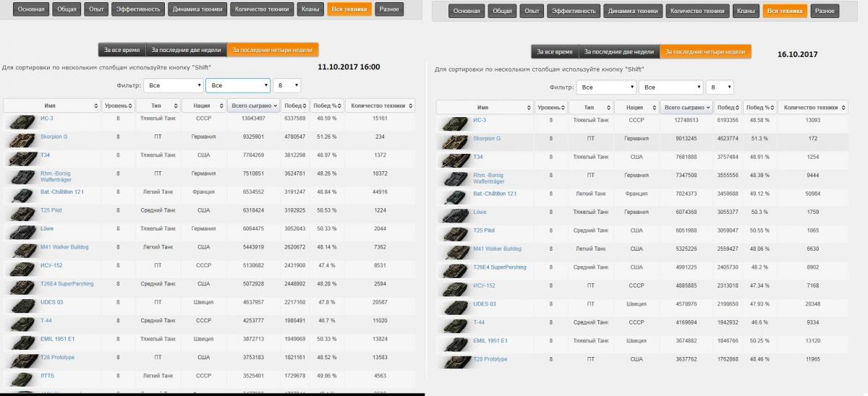The width and height of the screenshot is (868, 396).
Task: Open the Кланы tab in right panel
Action: (x=744, y=11)
